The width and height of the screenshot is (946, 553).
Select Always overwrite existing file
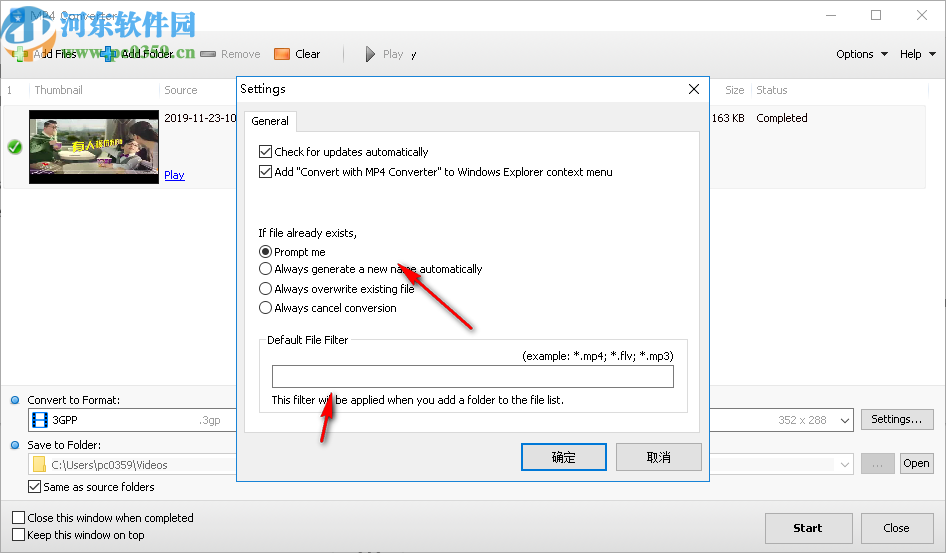point(265,288)
